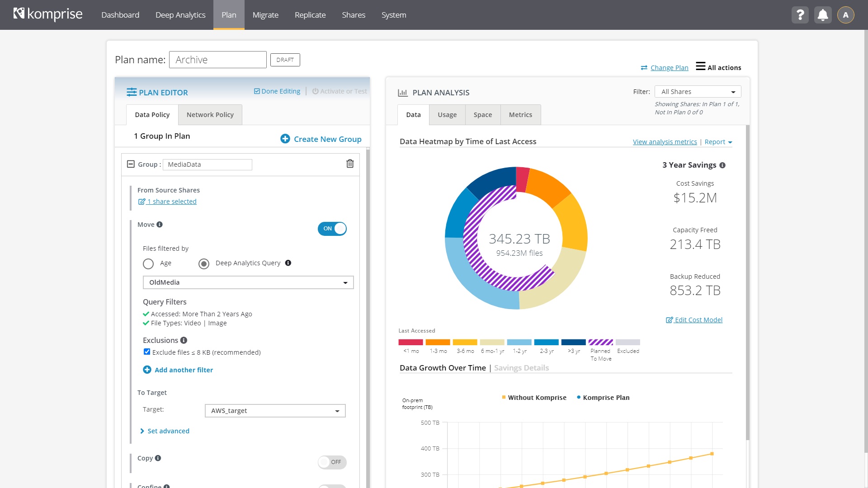Delete the MediaData group with trash icon
Image resolution: width=868 pixels, height=488 pixels.
[350, 164]
